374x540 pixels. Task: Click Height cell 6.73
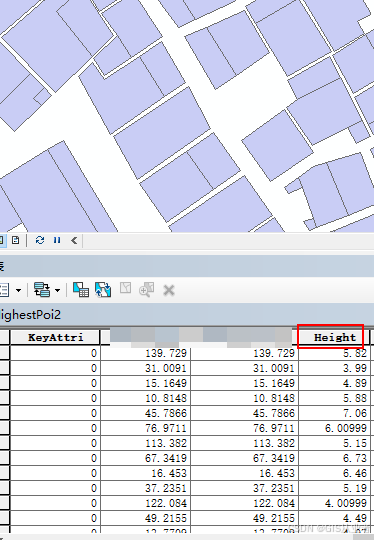pos(334,458)
